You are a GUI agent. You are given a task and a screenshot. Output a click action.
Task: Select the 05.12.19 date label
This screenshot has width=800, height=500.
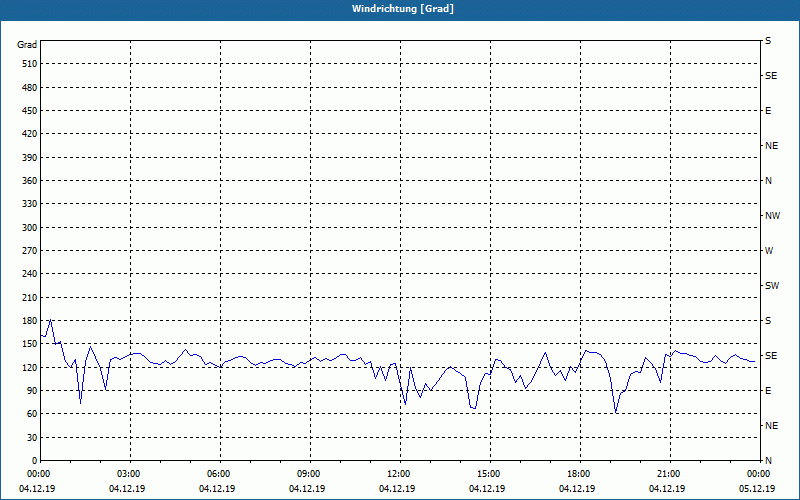[x=757, y=489]
